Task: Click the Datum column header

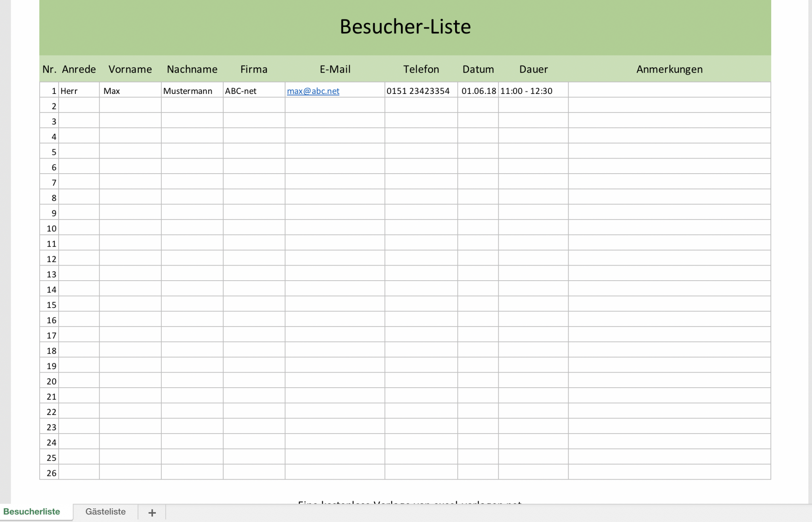Action: pos(478,69)
